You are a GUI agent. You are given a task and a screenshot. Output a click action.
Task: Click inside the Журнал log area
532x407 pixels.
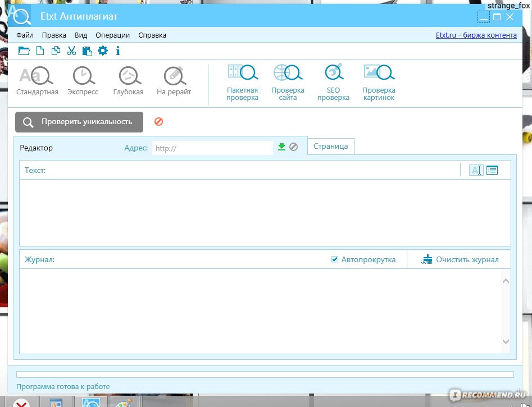(260, 312)
